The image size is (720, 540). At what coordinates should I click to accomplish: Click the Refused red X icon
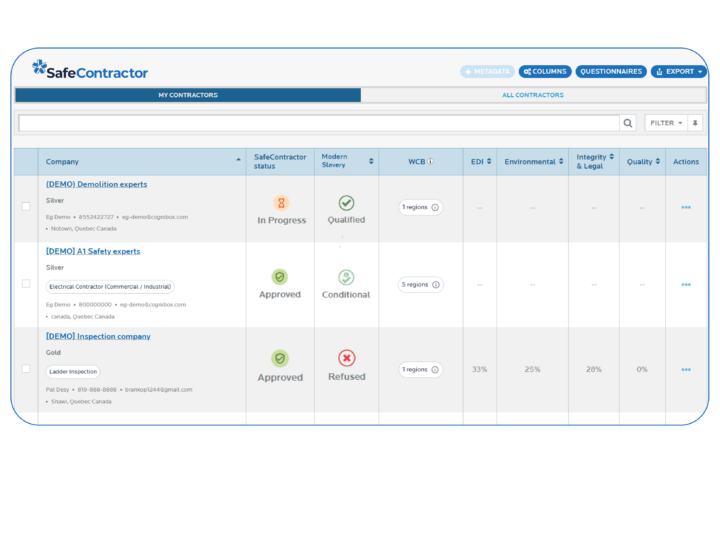[347, 358]
